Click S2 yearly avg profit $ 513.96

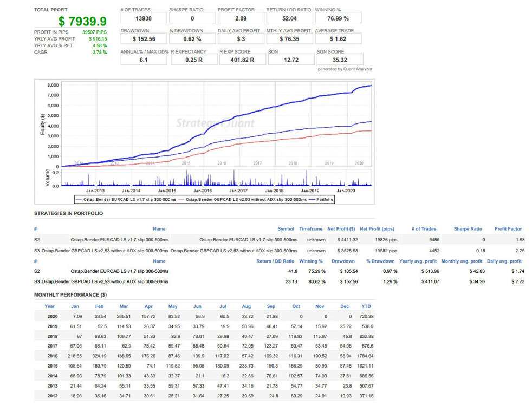pyautogui.click(x=430, y=271)
